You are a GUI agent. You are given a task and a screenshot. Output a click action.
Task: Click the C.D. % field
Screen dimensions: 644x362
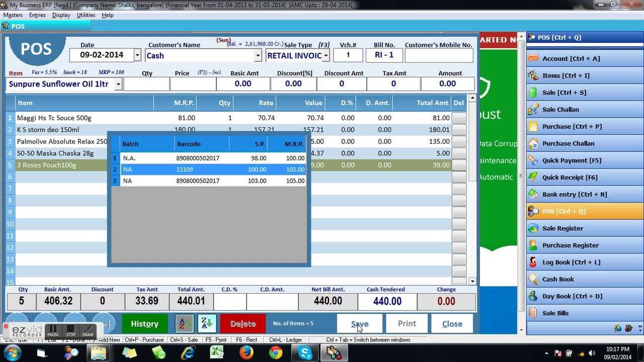[x=230, y=302]
